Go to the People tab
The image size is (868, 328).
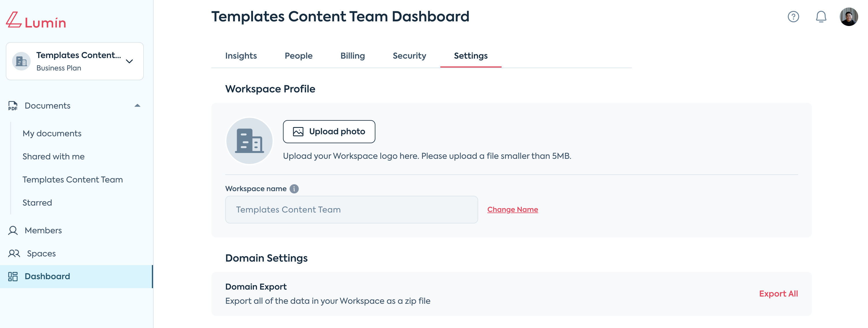point(299,56)
